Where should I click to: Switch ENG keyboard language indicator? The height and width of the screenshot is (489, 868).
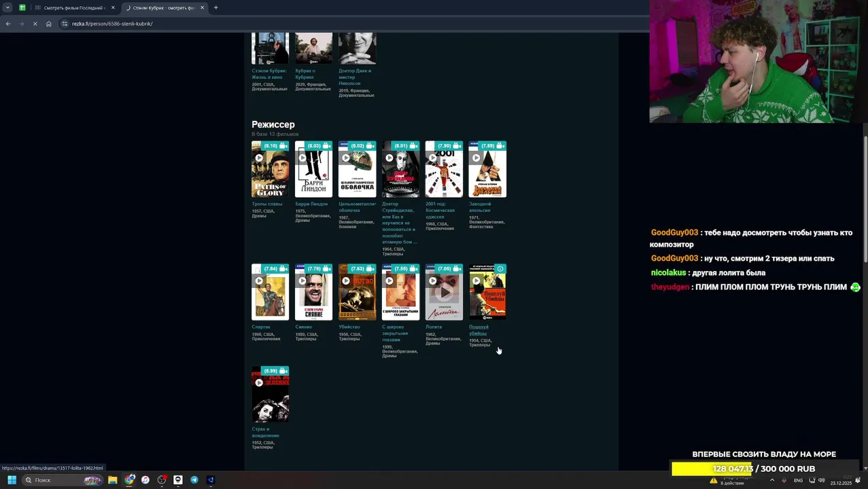click(x=798, y=480)
